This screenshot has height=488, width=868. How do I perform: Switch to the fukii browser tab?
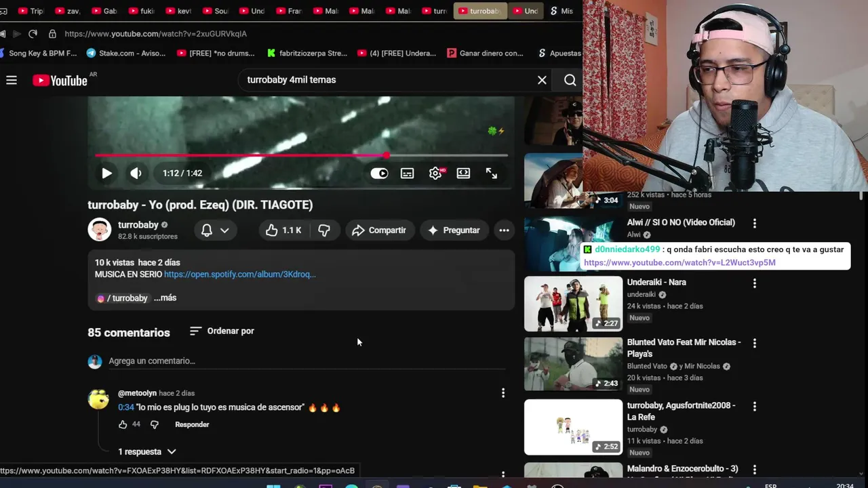coord(140,11)
